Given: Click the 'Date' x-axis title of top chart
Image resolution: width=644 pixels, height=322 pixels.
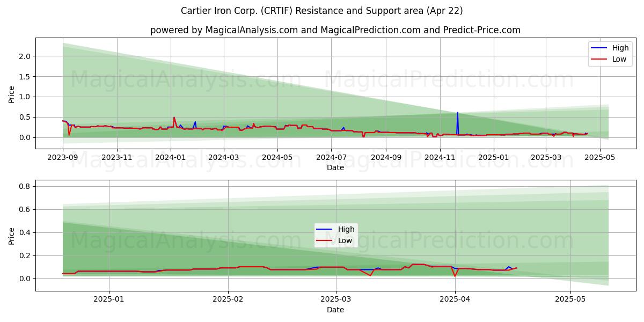Looking at the screenshot, I should [335, 168].
